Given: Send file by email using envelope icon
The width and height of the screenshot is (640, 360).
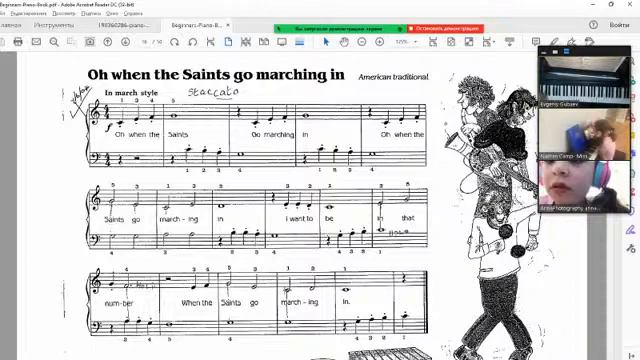Looking at the screenshot, I should coord(36,42).
